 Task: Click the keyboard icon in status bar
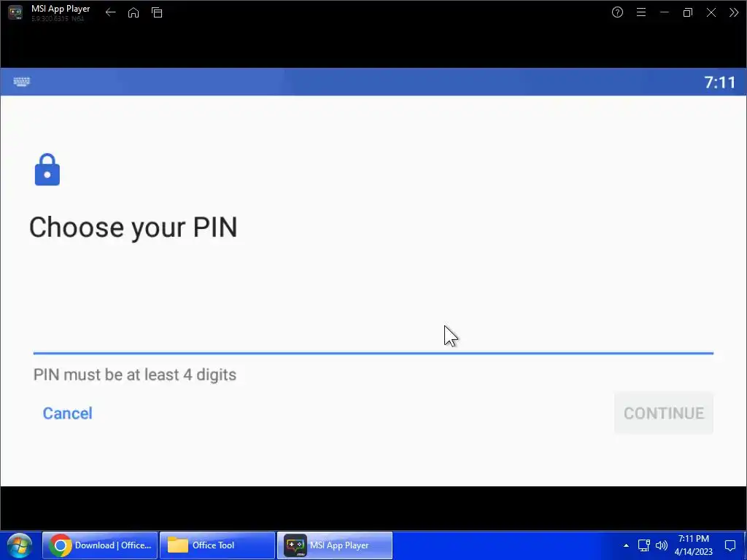pos(22,82)
